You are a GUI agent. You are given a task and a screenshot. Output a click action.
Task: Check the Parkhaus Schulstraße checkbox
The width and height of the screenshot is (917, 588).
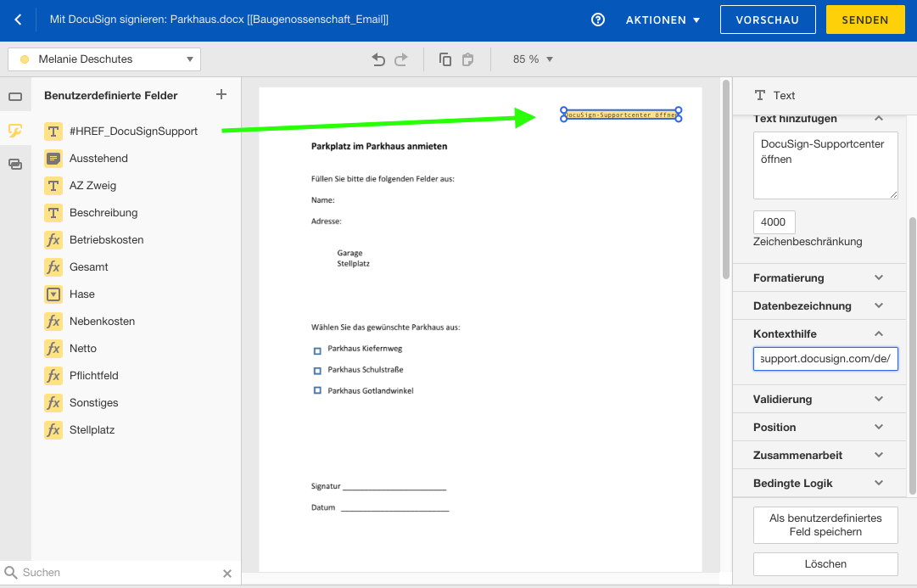coord(316,368)
